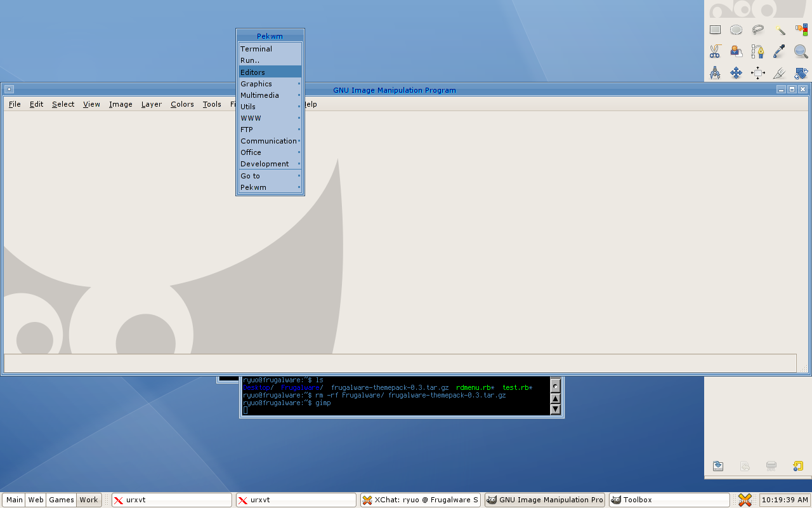This screenshot has height=508, width=812.
Task: Click the Restore Tool Options icon
Action: (745, 466)
